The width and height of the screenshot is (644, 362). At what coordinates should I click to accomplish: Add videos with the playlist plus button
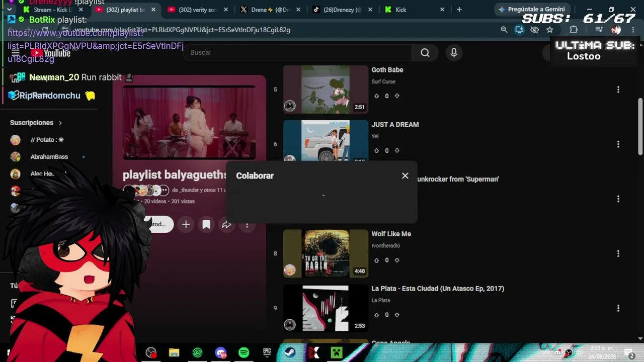[x=186, y=225]
